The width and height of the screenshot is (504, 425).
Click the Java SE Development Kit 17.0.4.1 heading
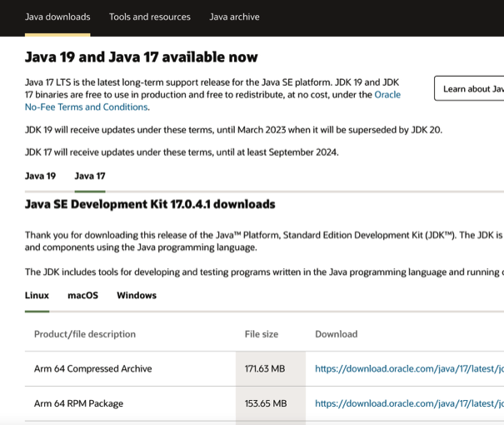tap(150, 204)
